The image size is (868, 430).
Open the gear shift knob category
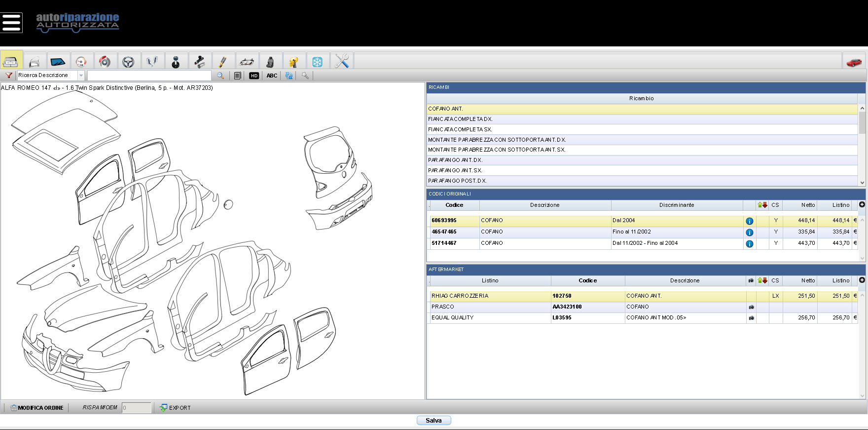176,62
